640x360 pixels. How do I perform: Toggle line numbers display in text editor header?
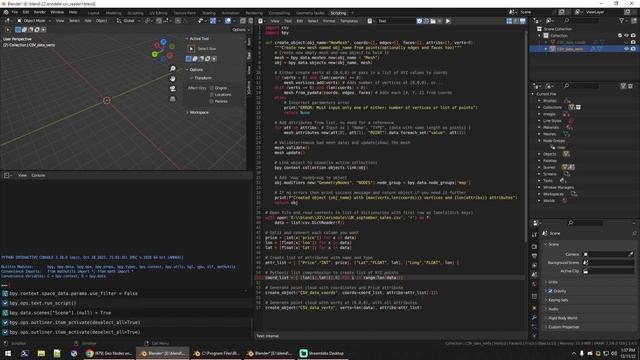click(509, 21)
